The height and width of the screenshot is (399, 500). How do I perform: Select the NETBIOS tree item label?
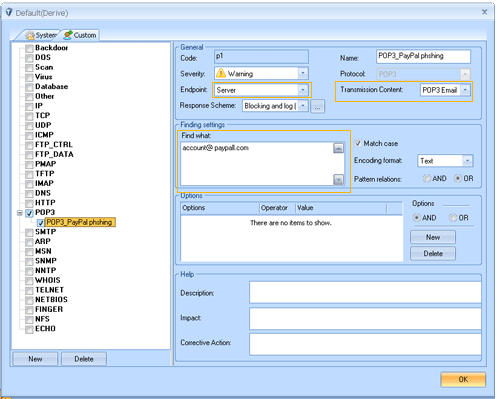click(x=51, y=300)
